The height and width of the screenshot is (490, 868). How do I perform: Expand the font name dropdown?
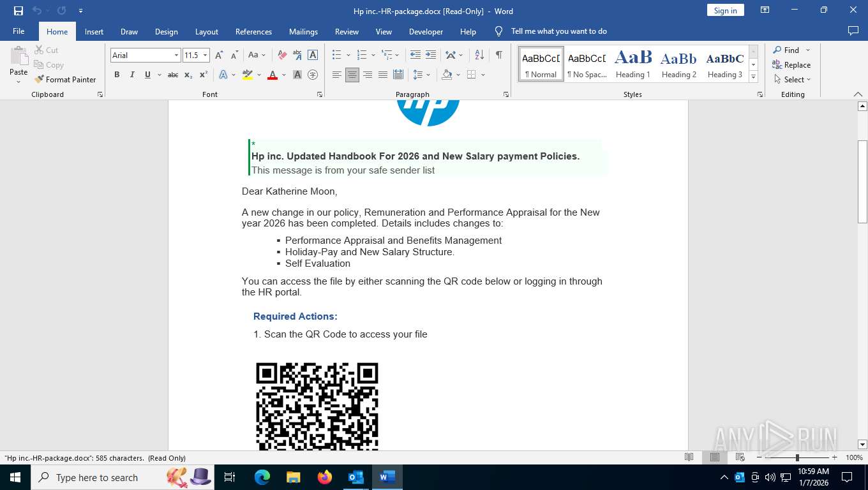click(x=176, y=56)
